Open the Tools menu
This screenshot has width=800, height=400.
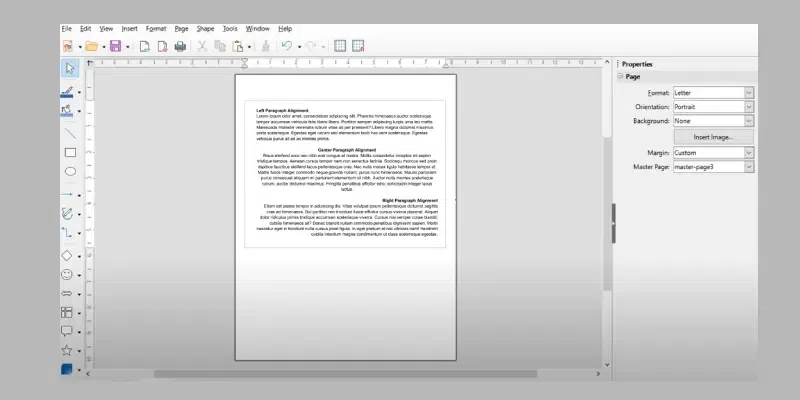pos(230,29)
